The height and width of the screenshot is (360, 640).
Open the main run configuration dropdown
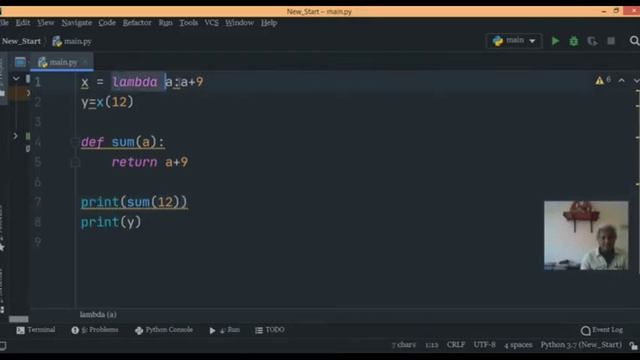514,41
